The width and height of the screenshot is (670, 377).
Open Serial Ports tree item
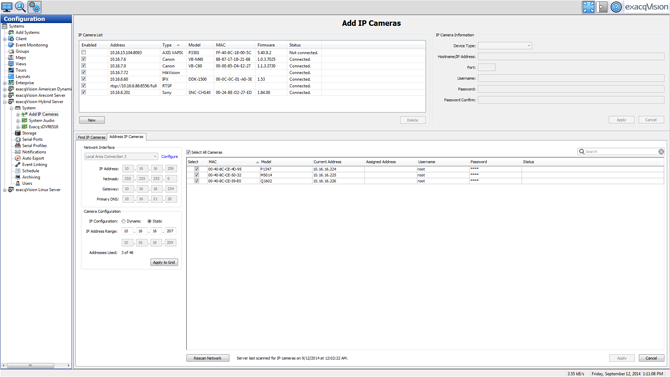coord(32,139)
